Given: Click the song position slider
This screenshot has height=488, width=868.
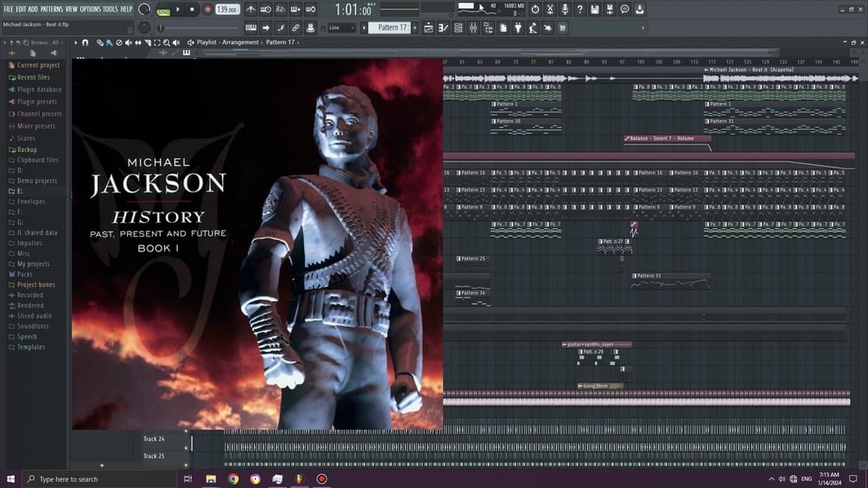Looking at the screenshot, I should pyautogui.click(x=200, y=28).
